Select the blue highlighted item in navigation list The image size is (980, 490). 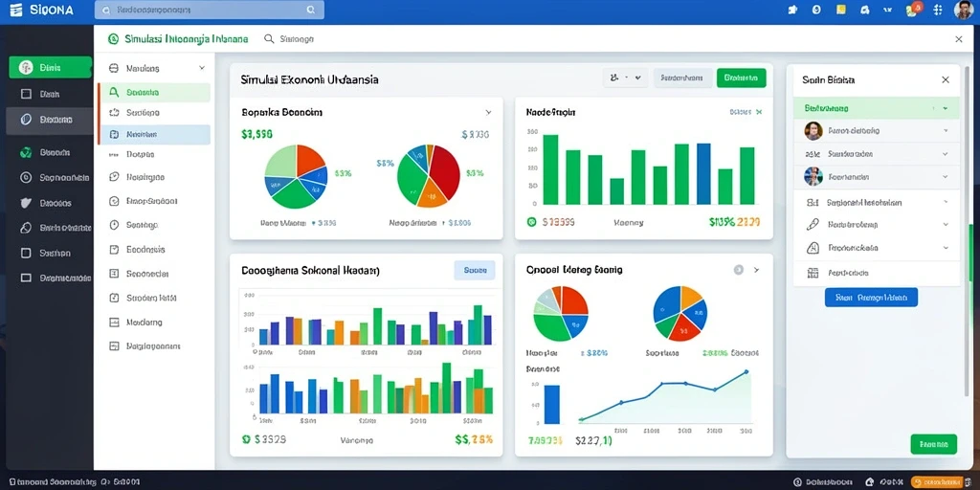click(155, 134)
